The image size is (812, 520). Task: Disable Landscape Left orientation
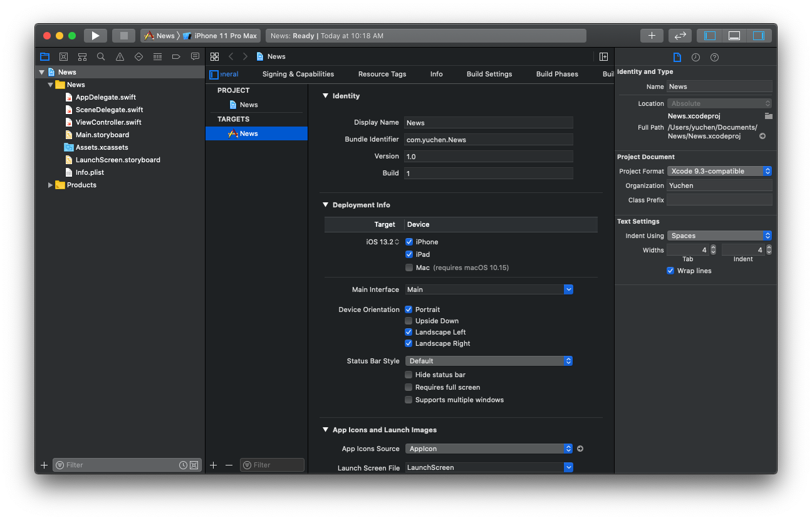click(x=409, y=332)
